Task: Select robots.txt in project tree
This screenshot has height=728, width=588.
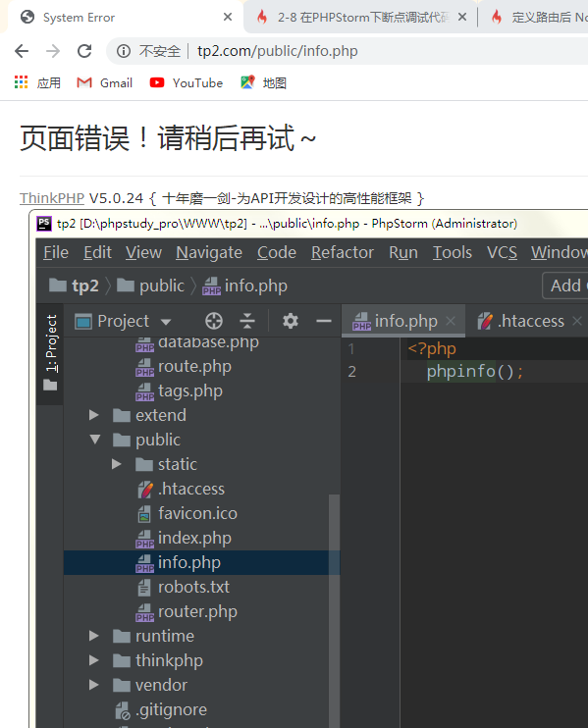Action: (x=184, y=588)
